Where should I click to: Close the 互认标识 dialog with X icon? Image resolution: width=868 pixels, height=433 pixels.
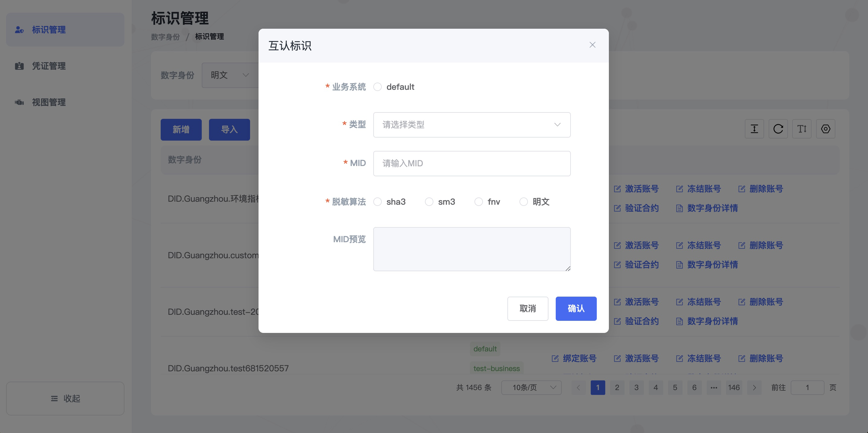(x=592, y=45)
